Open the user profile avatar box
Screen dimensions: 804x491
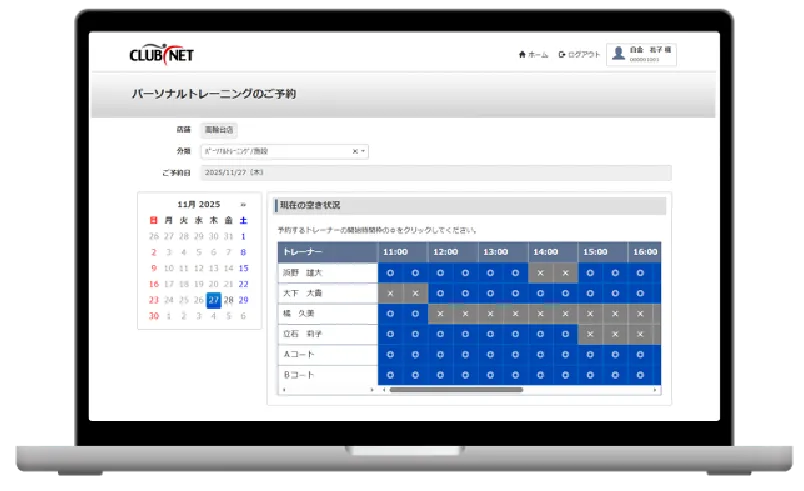[641, 54]
